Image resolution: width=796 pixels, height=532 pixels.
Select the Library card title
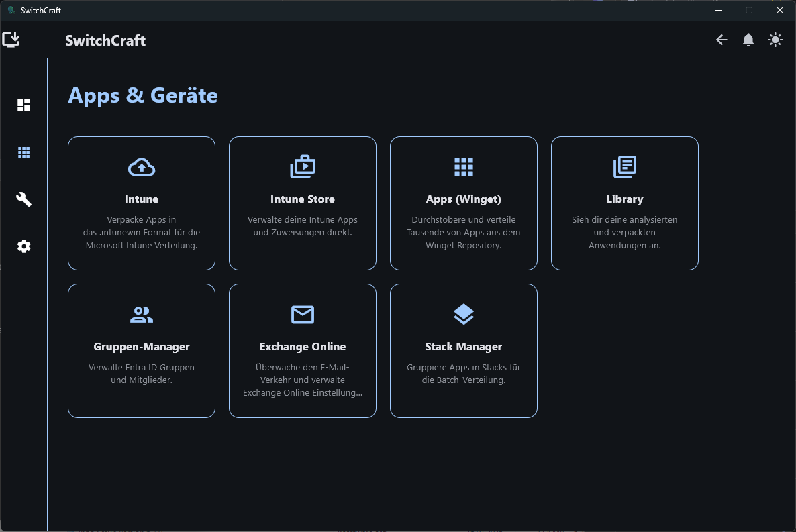coord(624,199)
